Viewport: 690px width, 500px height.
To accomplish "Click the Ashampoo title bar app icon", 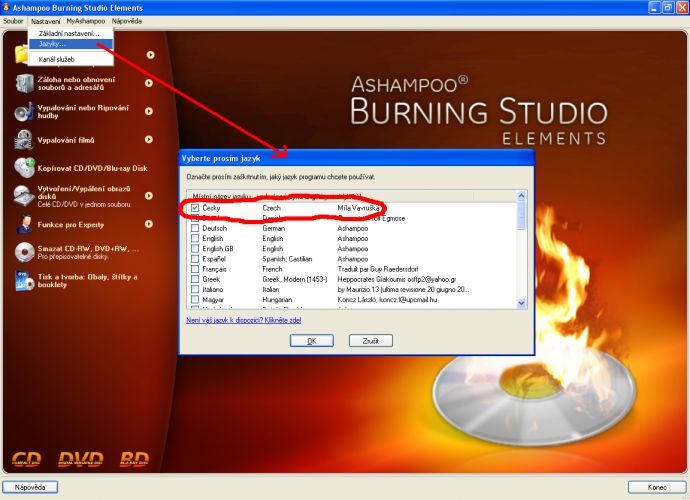I will pos(6,7).
